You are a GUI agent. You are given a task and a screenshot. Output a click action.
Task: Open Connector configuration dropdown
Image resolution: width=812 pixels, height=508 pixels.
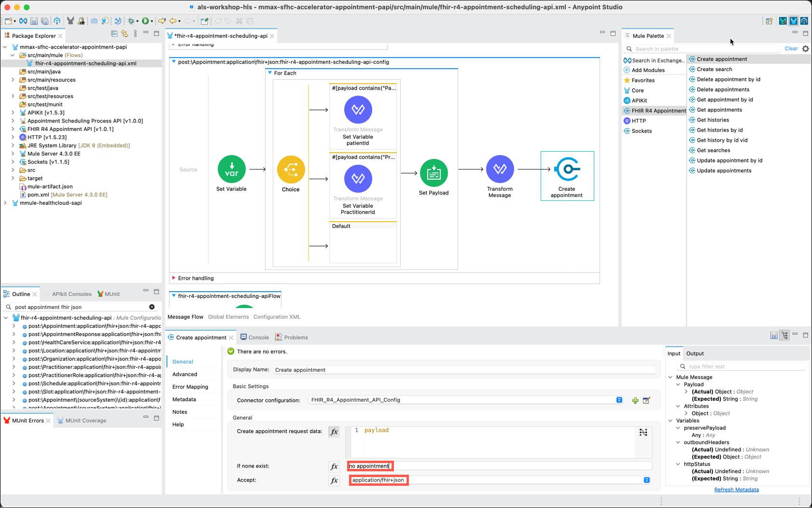tap(619, 400)
